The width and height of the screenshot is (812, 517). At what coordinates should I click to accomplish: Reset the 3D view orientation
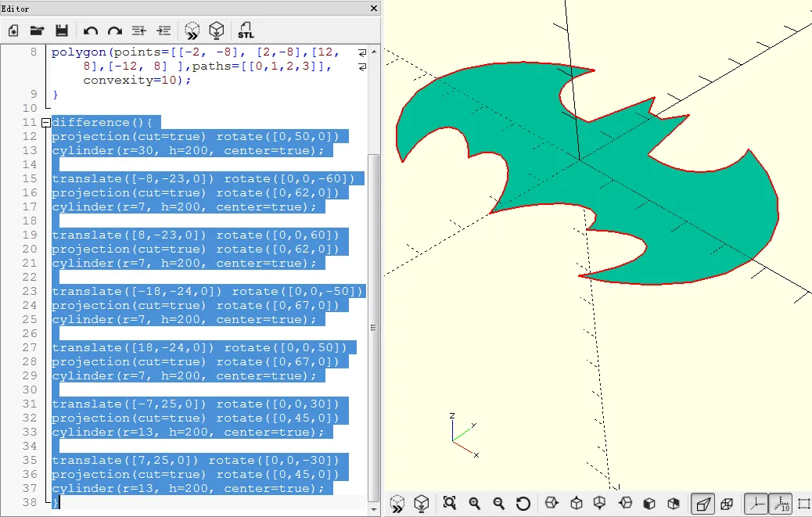tap(523, 504)
